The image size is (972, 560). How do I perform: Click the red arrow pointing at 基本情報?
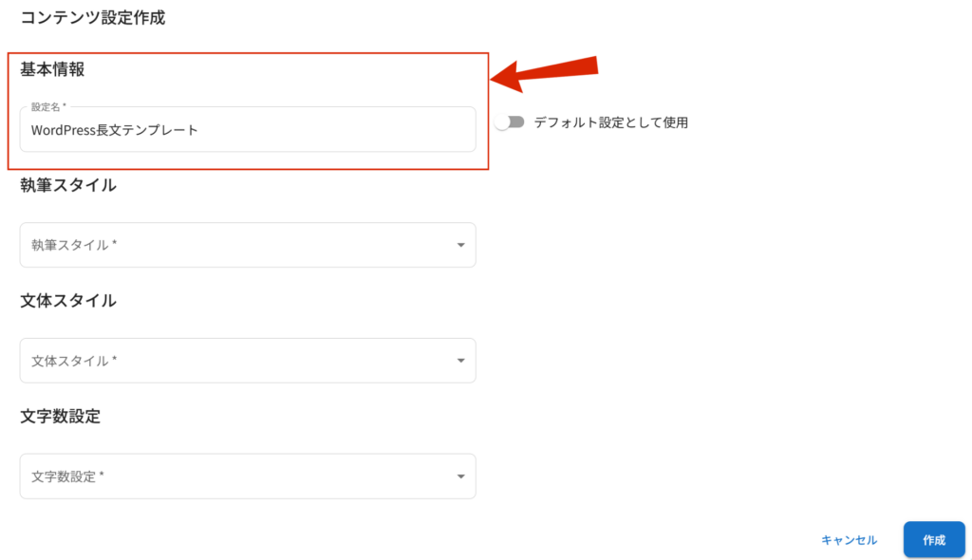point(544,73)
